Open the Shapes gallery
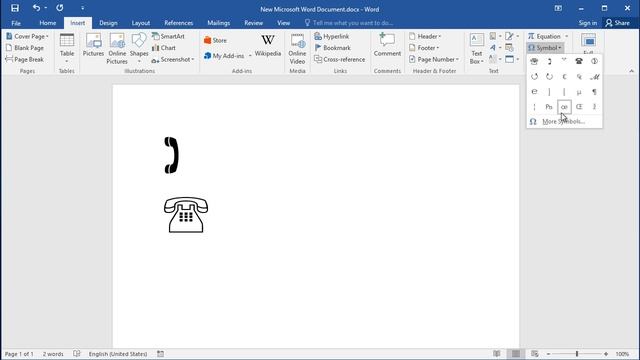Image resolution: width=640 pixels, height=360 pixels. click(139, 49)
